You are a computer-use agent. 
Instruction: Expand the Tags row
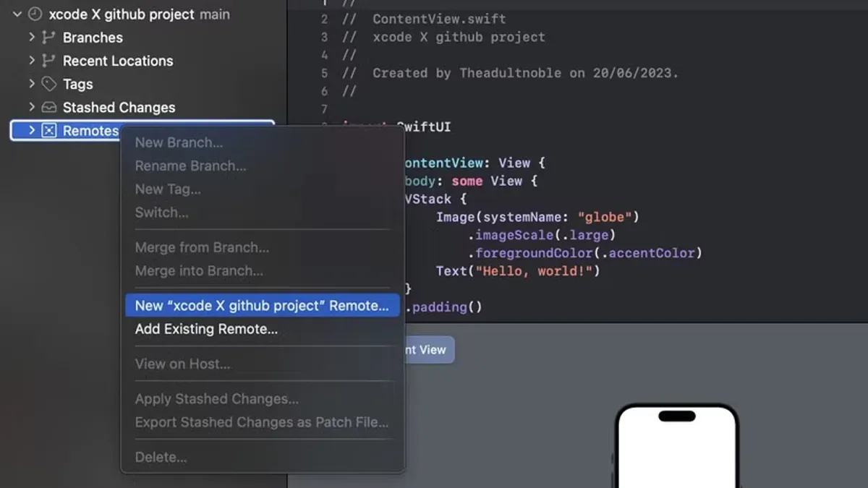(x=32, y=84)
